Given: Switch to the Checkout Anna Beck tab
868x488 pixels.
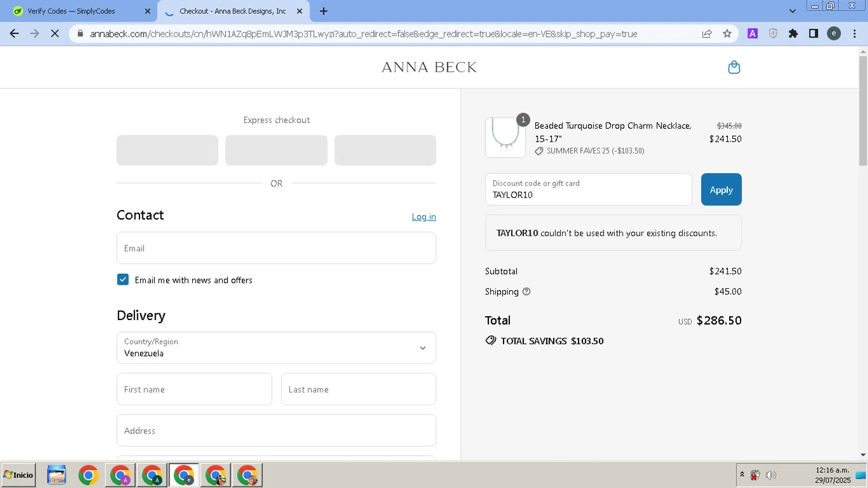Looking at the screenshot, I should click(x=233, y=11).
